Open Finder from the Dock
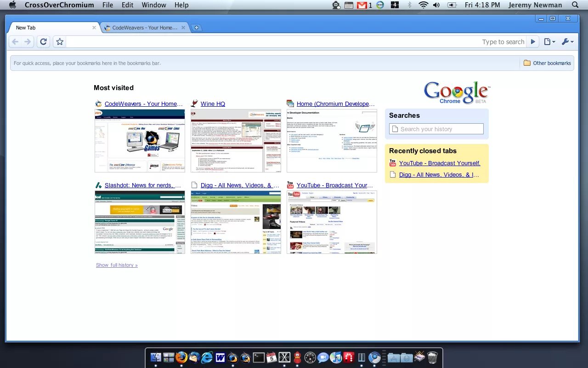Image resolution: width=588 pixels, height=368 pixels. coord(156,357)
